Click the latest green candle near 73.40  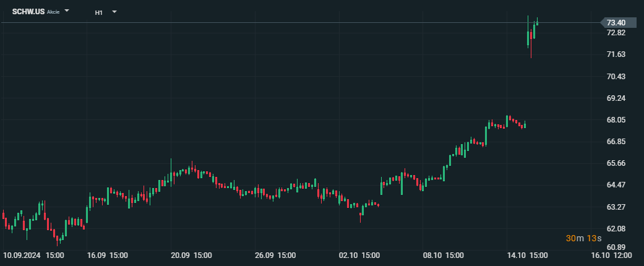[537, 22]
